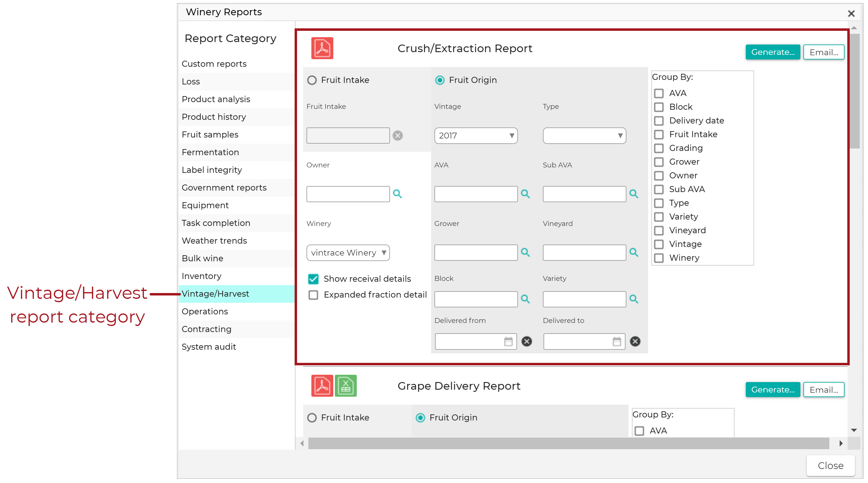Select Fruit Origin radio in Grape Delivery Report

[420, 417]
